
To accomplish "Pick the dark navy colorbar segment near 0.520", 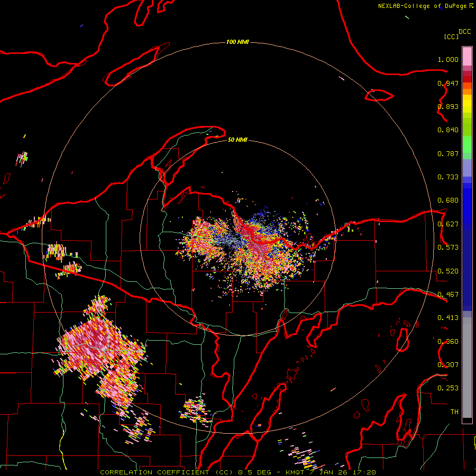I will tap(467, 270).
